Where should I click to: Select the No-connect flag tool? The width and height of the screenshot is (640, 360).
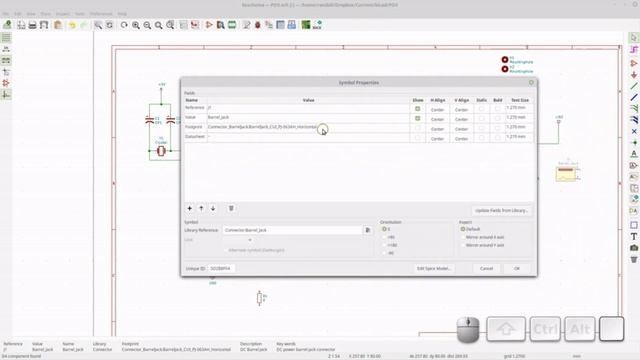633,131
